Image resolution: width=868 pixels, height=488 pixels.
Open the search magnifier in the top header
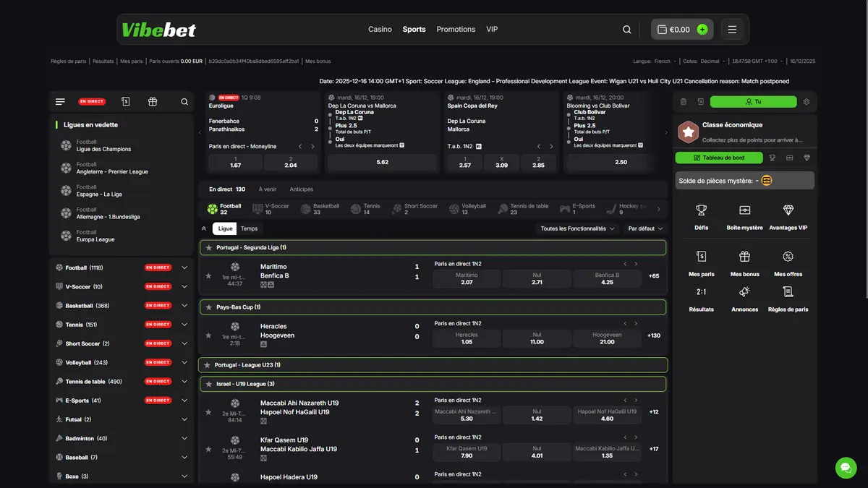(x=627, y=30)
